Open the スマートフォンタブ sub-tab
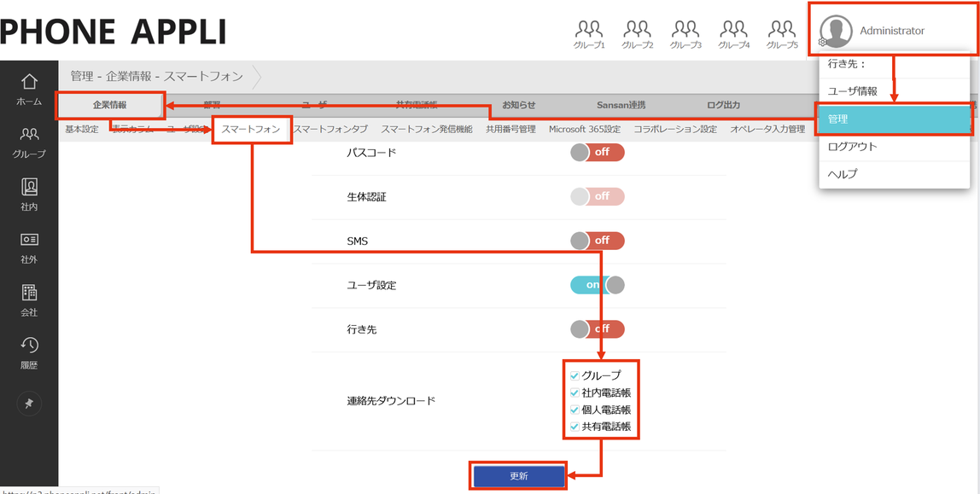Image resolution: width=980 pixels, height=494 pixels. tap(330, 130)
